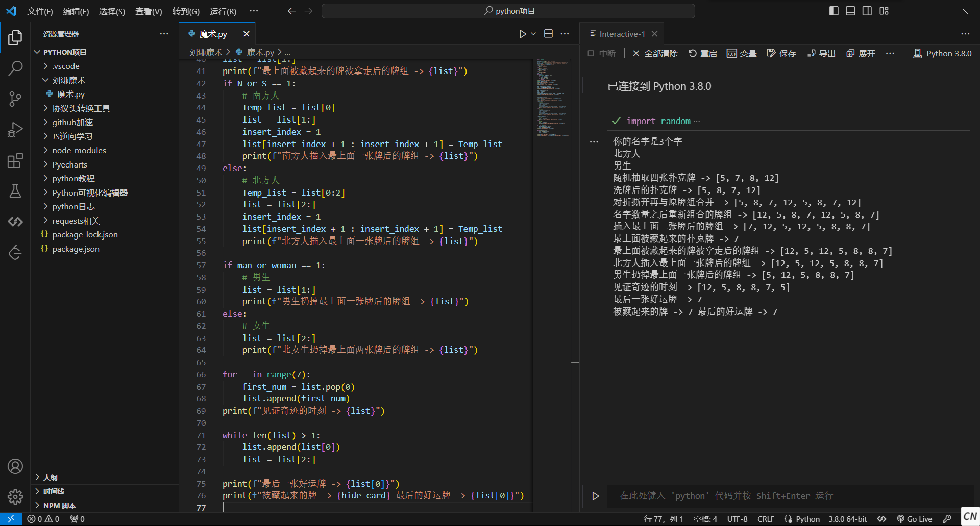Open 编辑(E) menu
Image resolution: width=980 pixels, height=526 pixels.
coord(76,11)
